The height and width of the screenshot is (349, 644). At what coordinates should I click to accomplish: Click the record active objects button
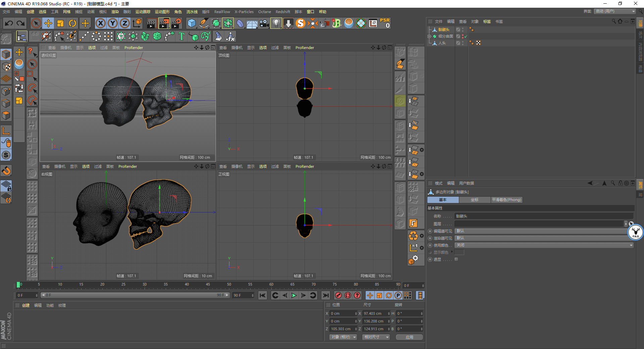click(338, 295)
